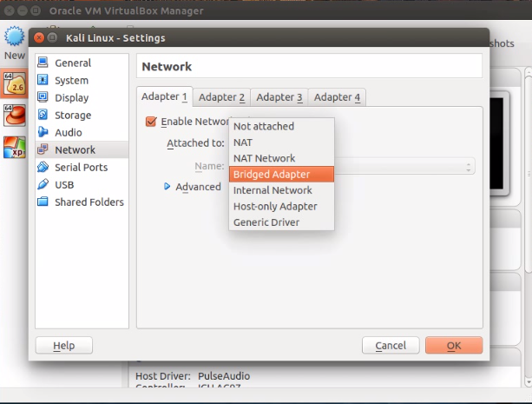Open Storage settings page
Image resolution: width=532 pixels, height=404 pixels.
tap(82, 116)
